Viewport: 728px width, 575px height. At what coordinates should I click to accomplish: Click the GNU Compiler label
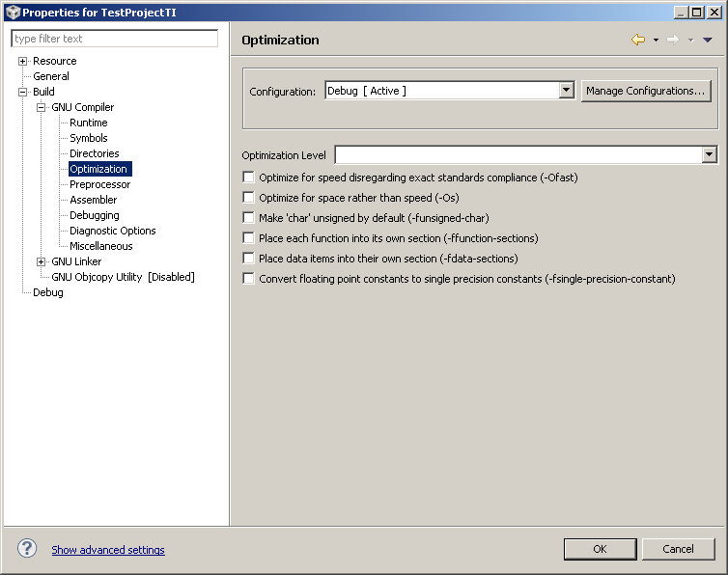tap(83, 107)
